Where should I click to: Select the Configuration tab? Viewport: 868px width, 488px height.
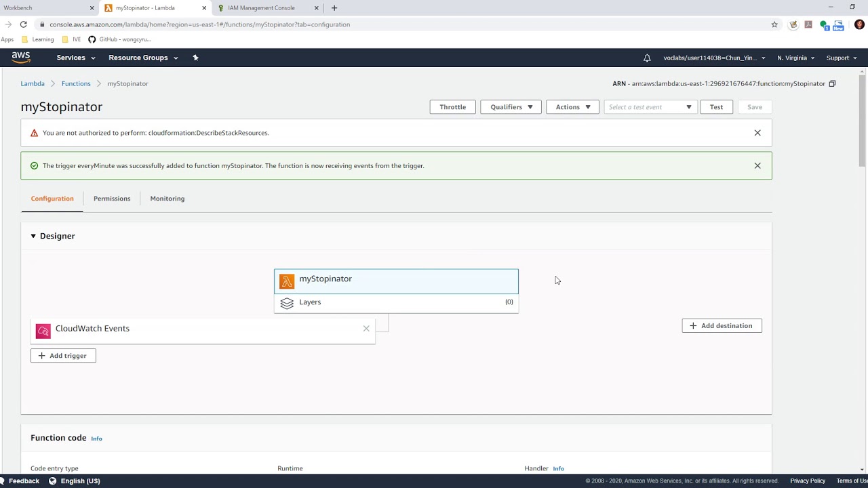52,199
